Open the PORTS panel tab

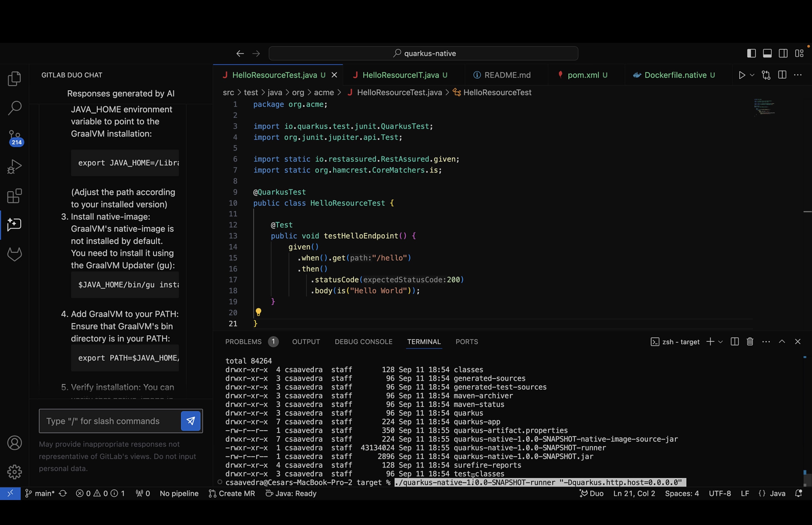click(467, 341)
